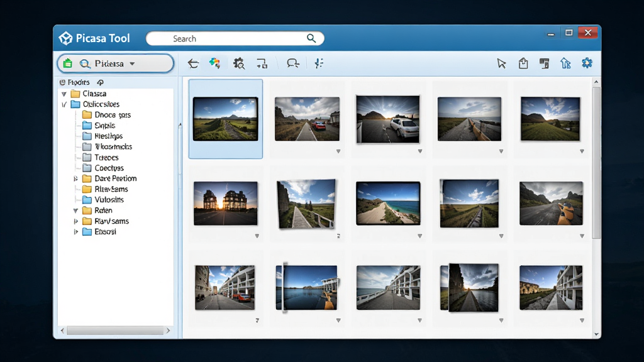The height and width of the screenshot is (362, 644).
Task: Click the folder icon next to 'Classea'
Action: [x=75, y=94]
